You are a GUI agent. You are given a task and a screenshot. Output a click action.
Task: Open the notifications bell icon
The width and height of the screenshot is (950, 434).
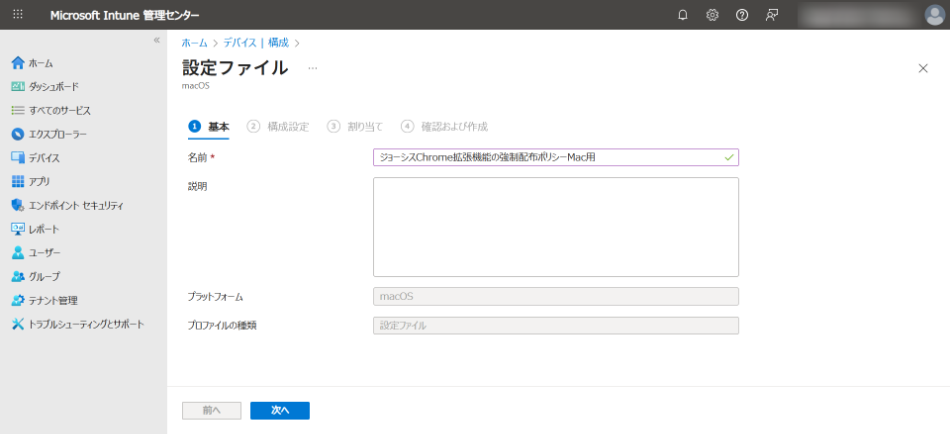point(683,15)
